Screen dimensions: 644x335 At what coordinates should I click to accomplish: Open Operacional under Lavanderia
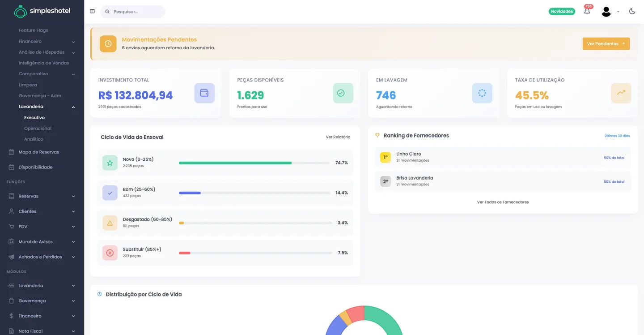click(x=38, y=129)
